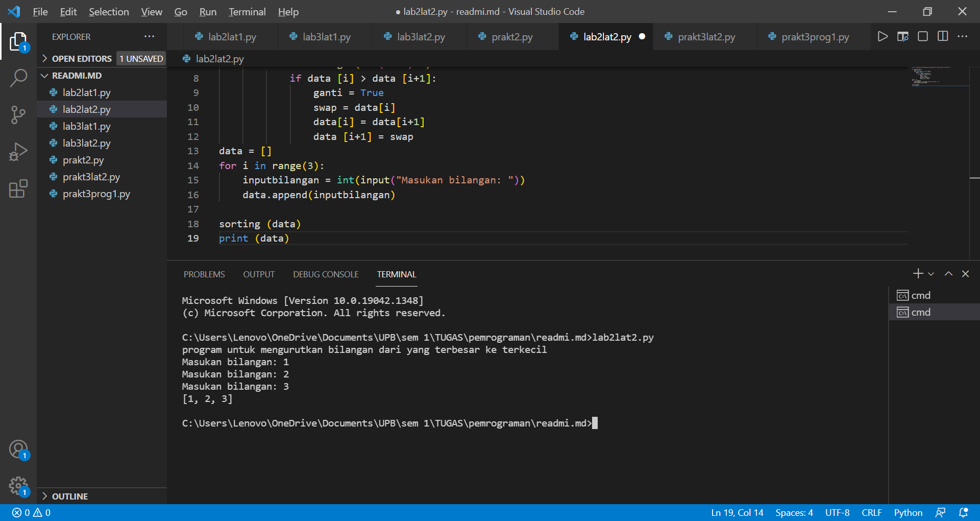Open the Search view
980x521 pixels.
(x=18, y=78)
